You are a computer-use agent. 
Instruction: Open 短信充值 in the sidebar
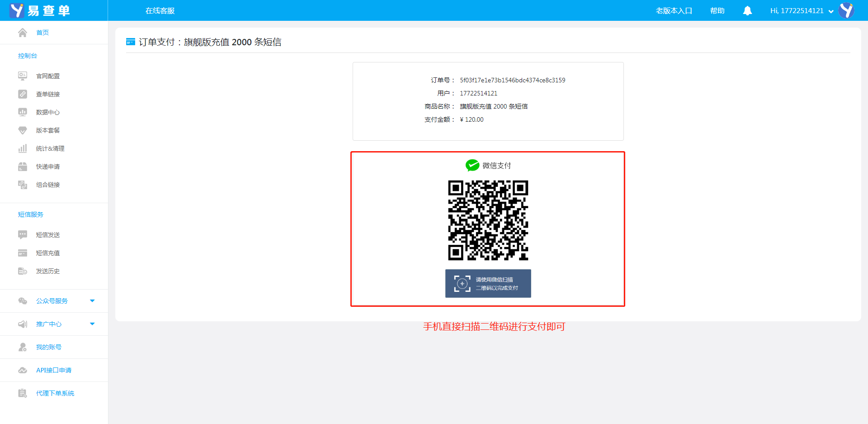click(48, 253)
